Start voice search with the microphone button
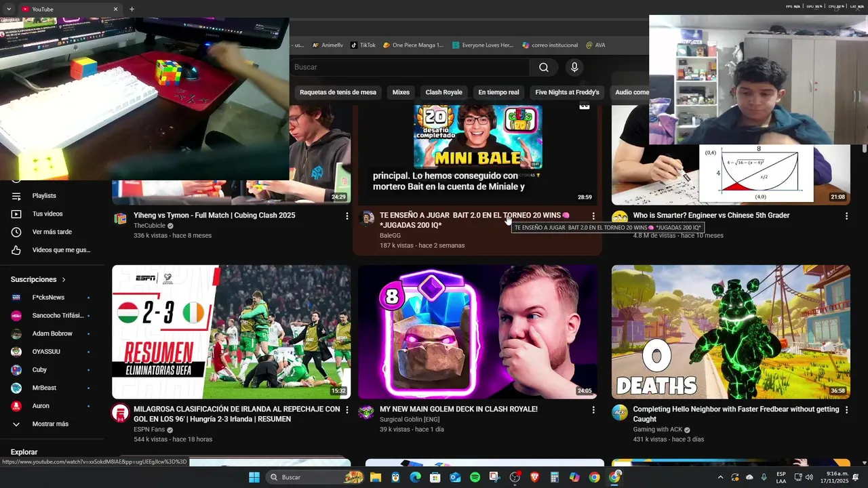The width and height of the screenshot is (868, 488). click(x=574, y=67)
